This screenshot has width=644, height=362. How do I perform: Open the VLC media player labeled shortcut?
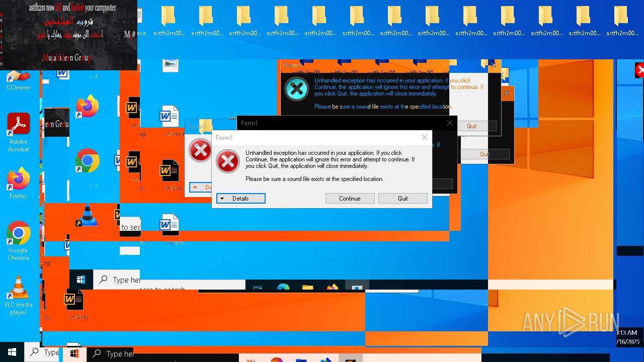coord(18,296)
